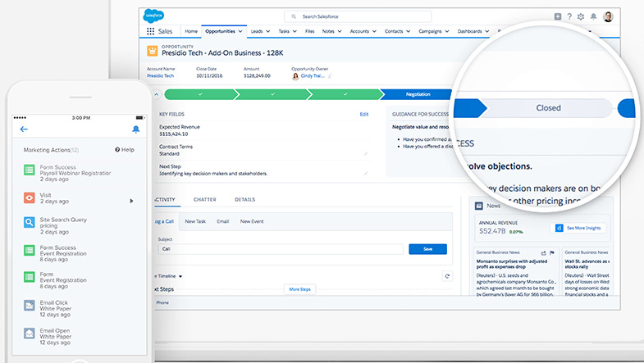Open the Timeline filter dropdown

pos(180,276)
